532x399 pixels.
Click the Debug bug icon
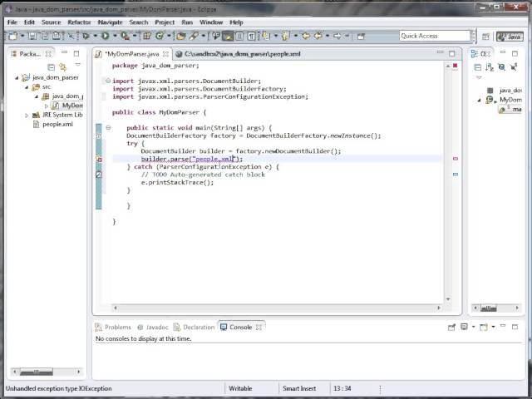point(86,36)
